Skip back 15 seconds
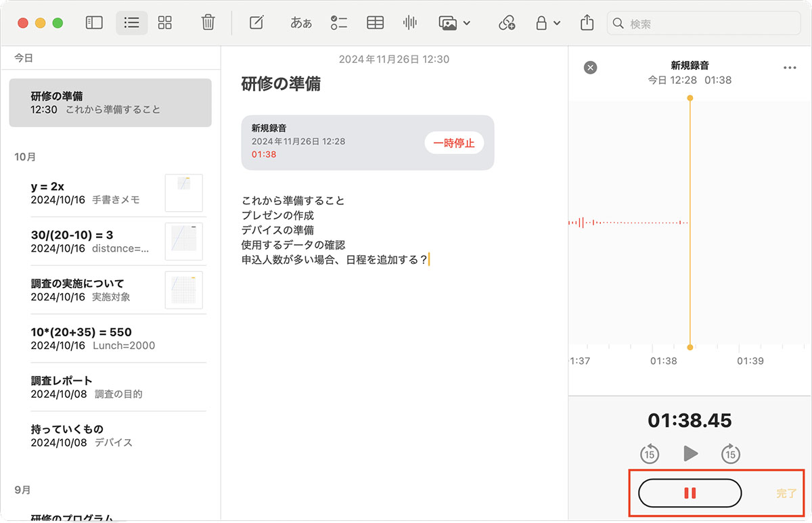This screenshot has height=523, width=812. coord(650,453)
